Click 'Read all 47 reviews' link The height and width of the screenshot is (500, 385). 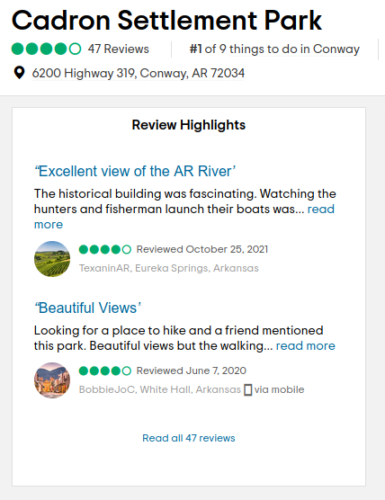(x=189, y=438)
